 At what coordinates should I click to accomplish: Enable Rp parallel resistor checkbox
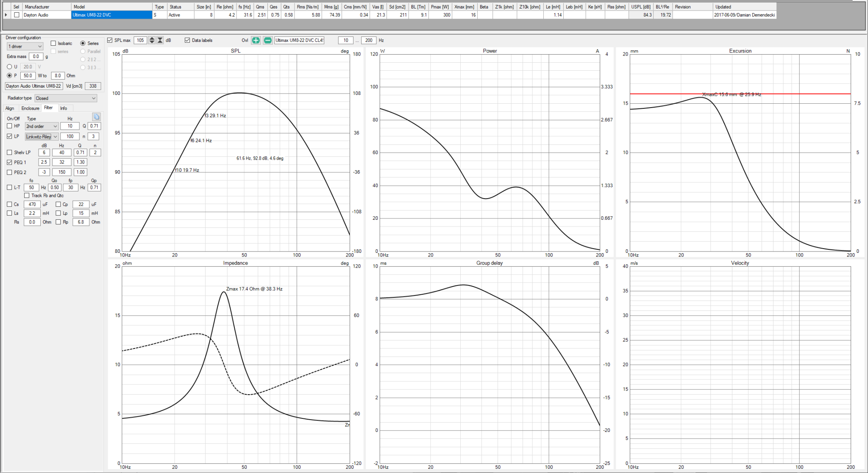coord(58,222)
